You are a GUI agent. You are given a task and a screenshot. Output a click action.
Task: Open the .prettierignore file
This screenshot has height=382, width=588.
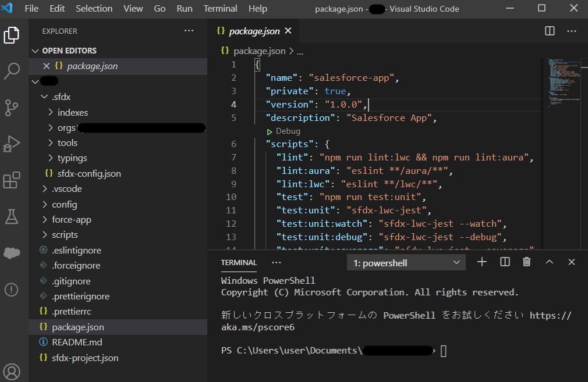[x=80, y=296]
